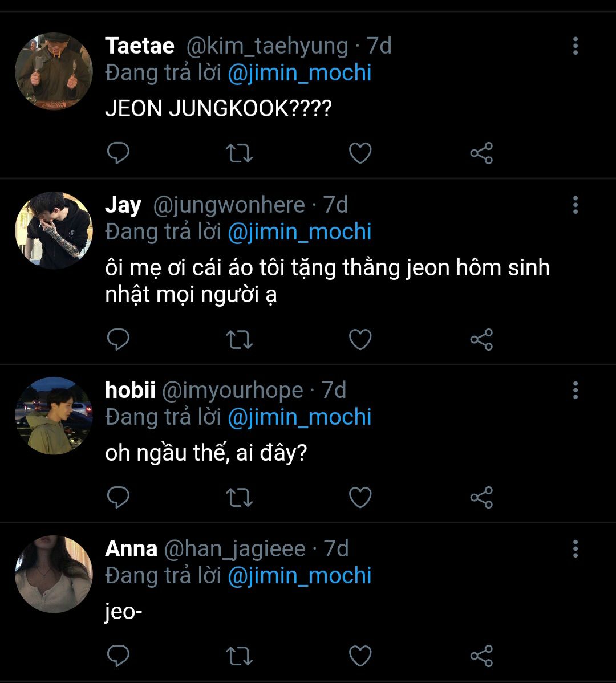
Task: Share Taetae's JEON JUNGKOOK tweet
Action: tap(481, 153)
